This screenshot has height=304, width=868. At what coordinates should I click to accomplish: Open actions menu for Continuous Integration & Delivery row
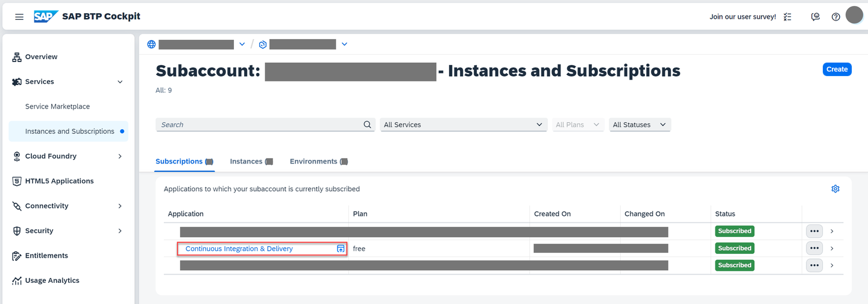tap(814, 249)
